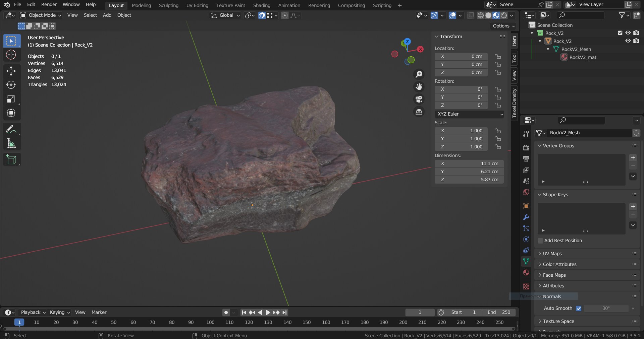The width and height of the screenshot is (644, 339).
Task: Open Material properties tab icon
Action: (x=526, y=273)
